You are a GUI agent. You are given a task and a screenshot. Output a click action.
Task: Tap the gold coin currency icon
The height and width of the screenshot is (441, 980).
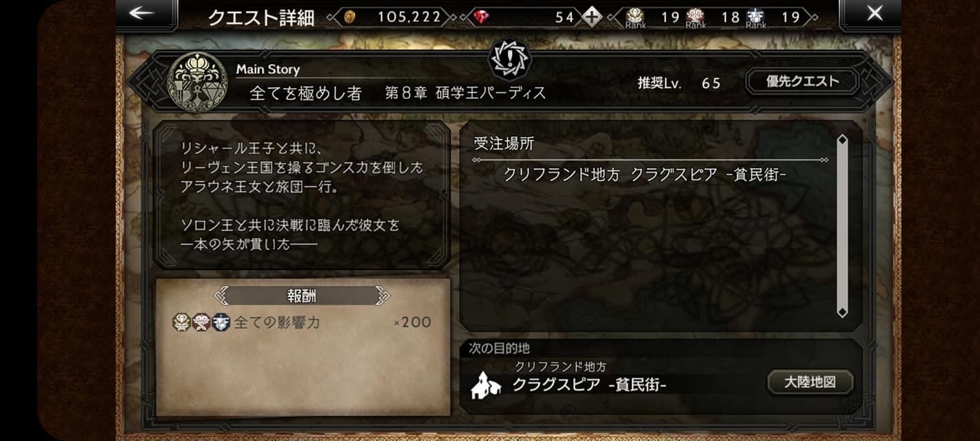[x=350, y=17]
